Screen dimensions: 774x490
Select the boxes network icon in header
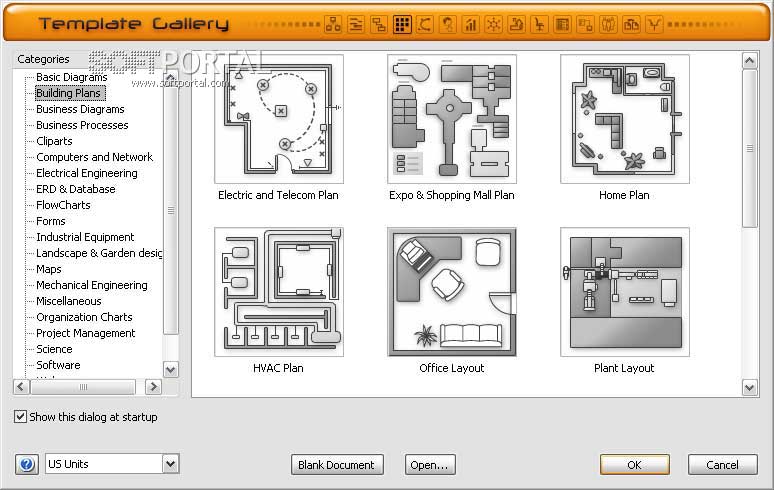tap(631, 24)
